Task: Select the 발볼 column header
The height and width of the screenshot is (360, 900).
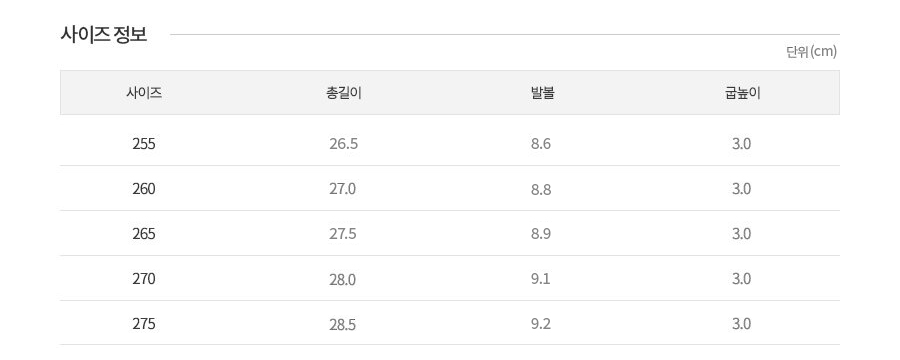Action: pyautogui.click(x=542, y=93)
